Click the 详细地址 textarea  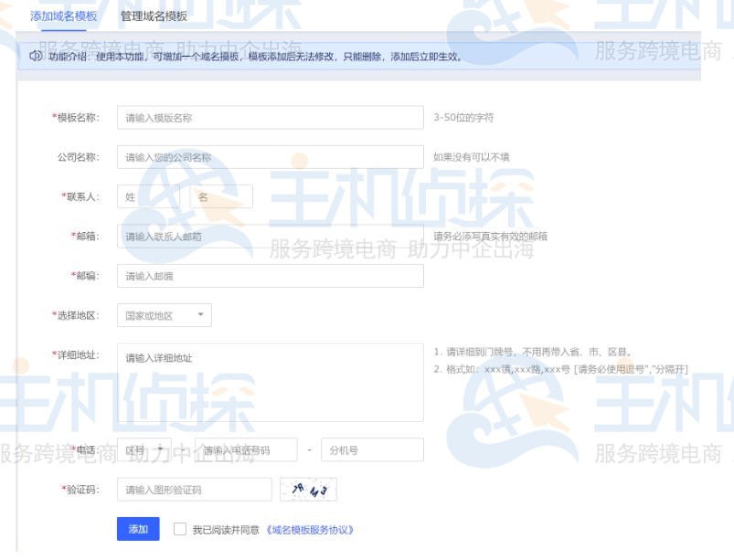point(270,382)
